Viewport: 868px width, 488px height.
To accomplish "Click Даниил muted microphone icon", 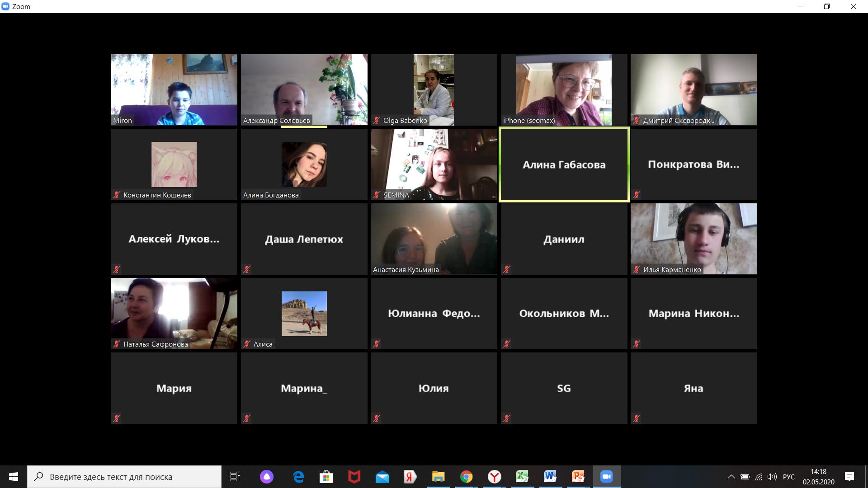I will (507, 269).
